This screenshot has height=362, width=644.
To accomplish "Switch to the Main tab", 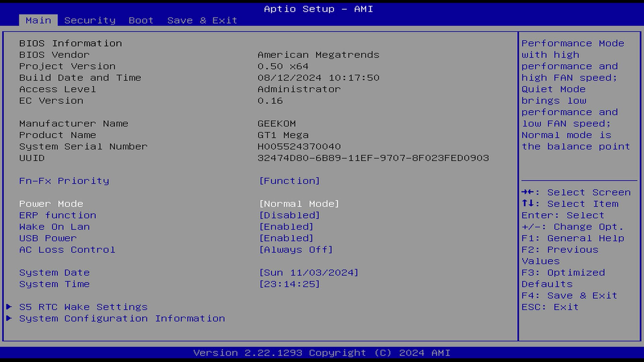I will [x=38, y=20].
